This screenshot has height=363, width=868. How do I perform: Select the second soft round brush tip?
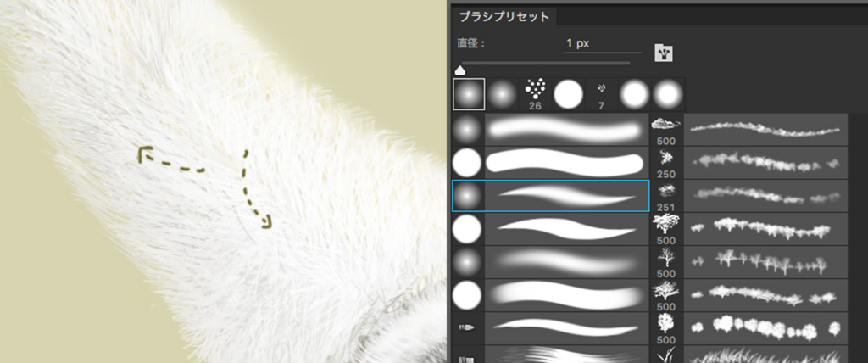click(x=502, y=94)
